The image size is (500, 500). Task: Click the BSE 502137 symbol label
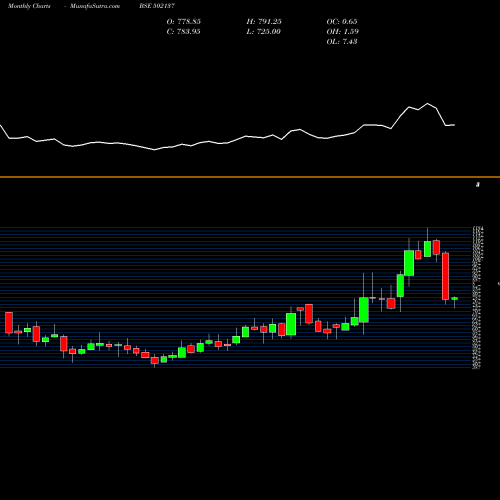pyautogui.click(x=157, y=6)
